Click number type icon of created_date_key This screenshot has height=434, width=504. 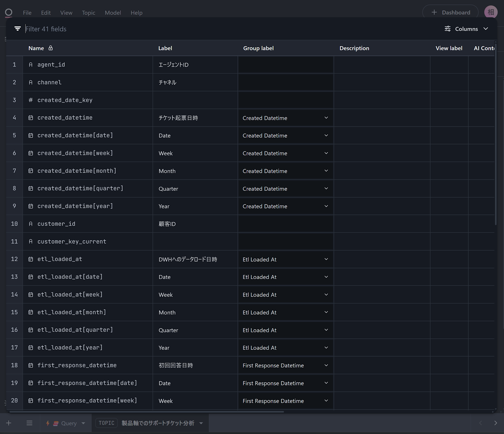coord(31,100)
